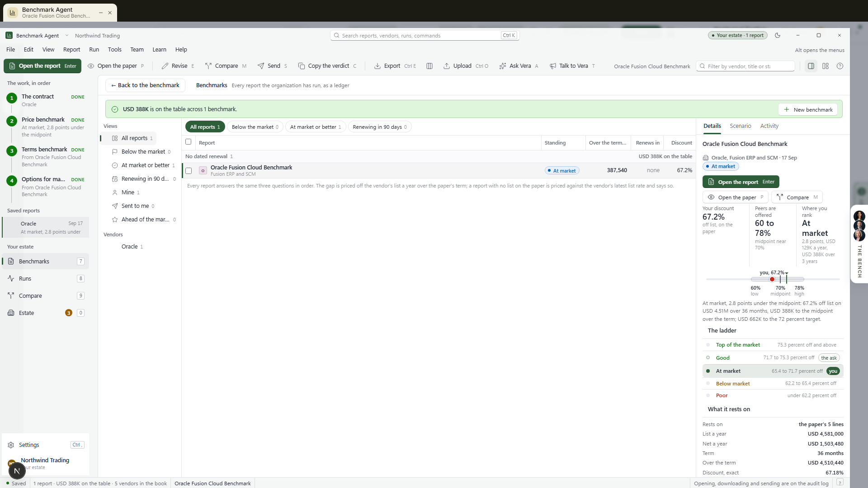
Task: Select the At market or better view
Action: click(x=141, y=165)
